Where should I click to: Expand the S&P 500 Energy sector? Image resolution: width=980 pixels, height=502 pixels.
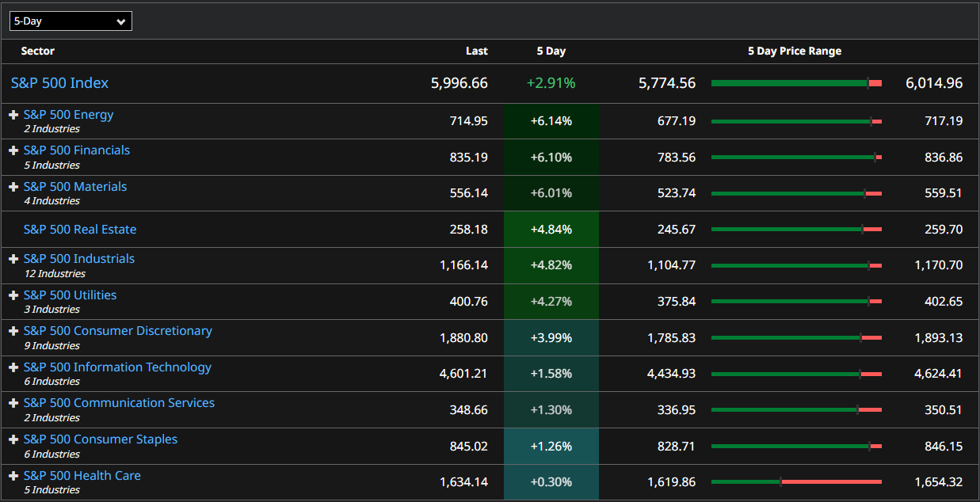coord(13,115)
